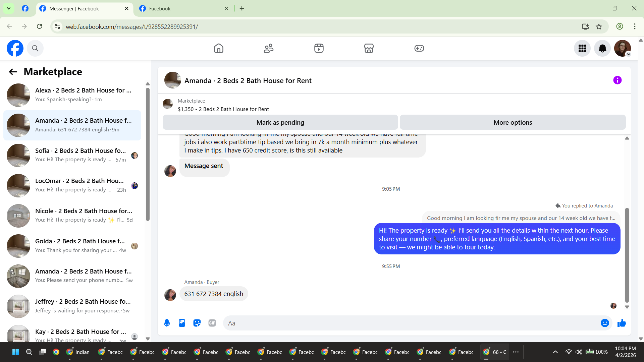Open Nicole conversation in list

[x=72, y=216]
